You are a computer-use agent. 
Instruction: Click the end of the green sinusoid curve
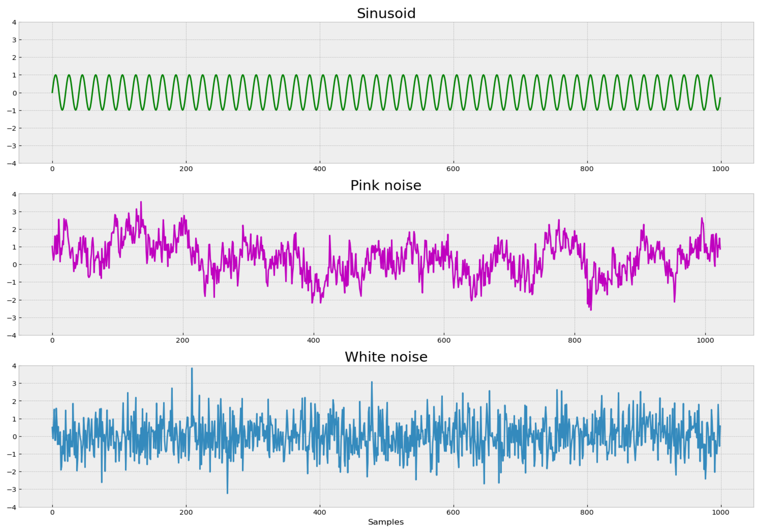tap(720, 98)
